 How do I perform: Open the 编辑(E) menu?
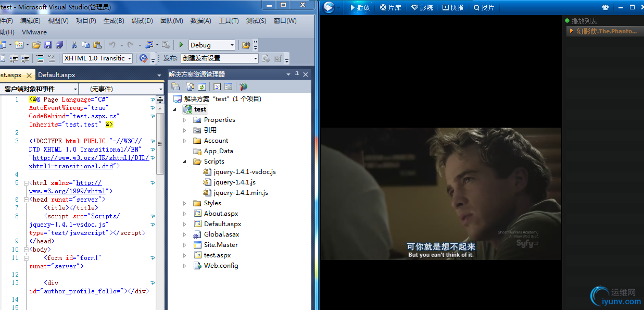[30, 21]
